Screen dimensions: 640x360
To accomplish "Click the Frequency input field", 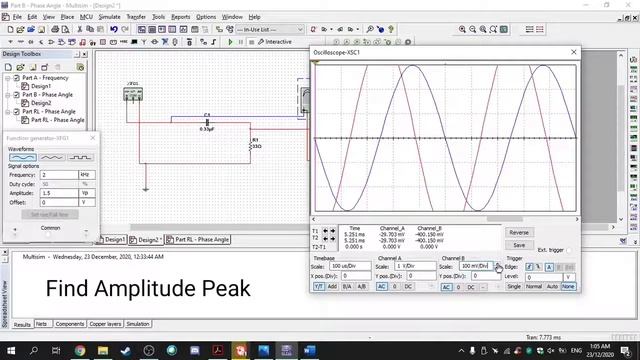I will point(59,175).
